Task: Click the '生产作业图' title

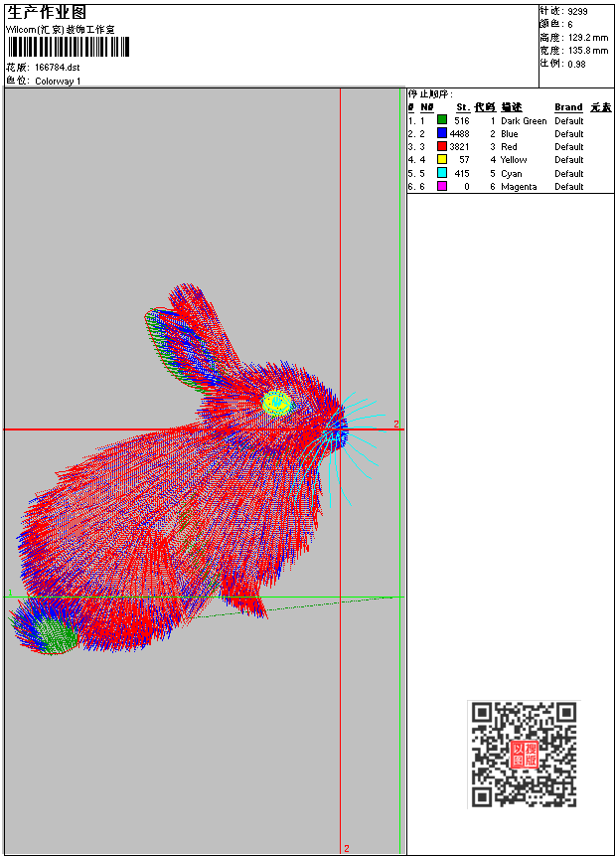Action: [47, 13]
